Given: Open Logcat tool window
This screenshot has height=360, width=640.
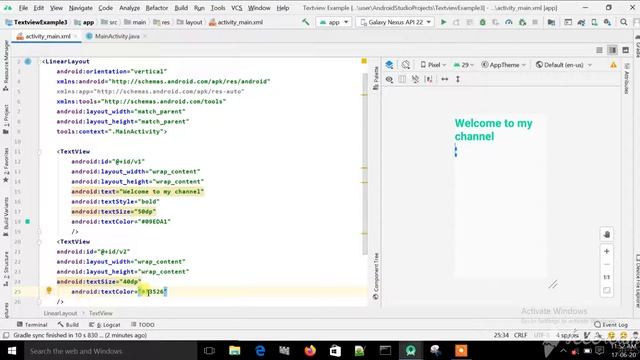Looking at the screenshot, I should pyautogui.click(x=104, y=325).
